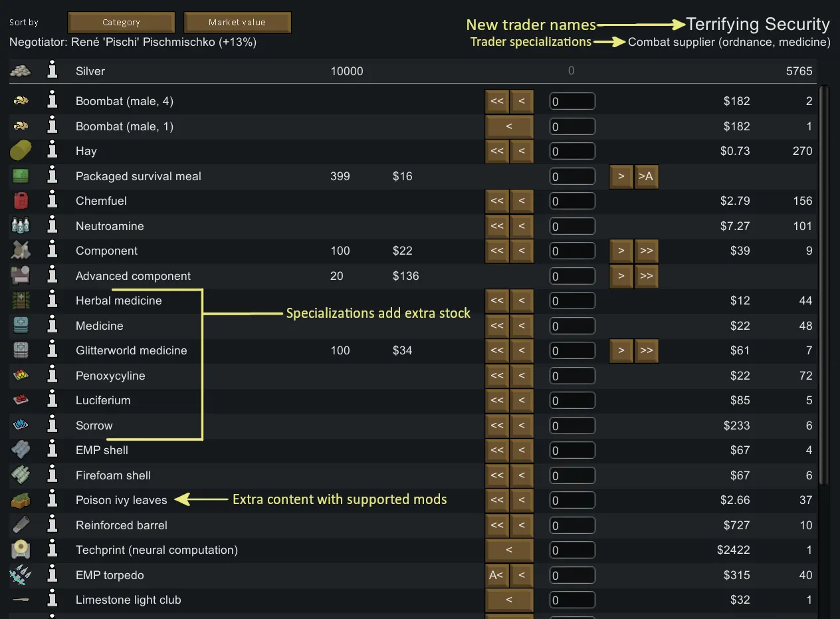Viewport: 840px width, 619px height.
Task: Buy all Neutroamine with double-left arrow
Action: tap(497, 226)
